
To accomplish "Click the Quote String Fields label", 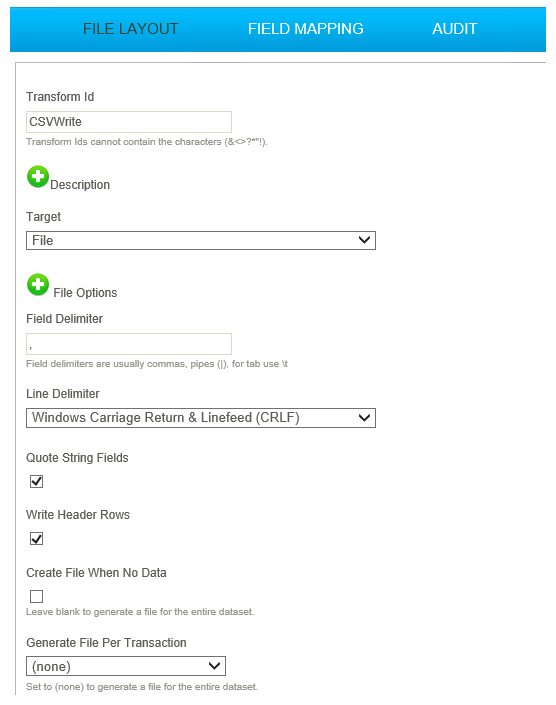I will click(x=77, y=458).
